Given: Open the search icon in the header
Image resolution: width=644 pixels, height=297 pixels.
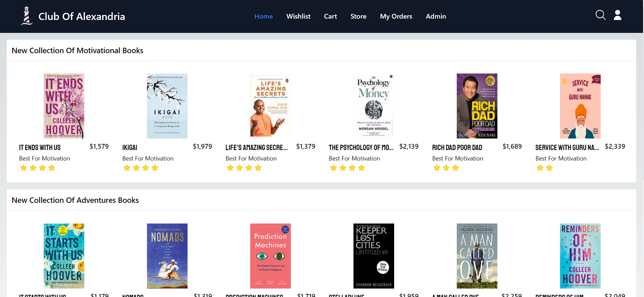Looking at the screenshot, I should [x=600, y=15].
